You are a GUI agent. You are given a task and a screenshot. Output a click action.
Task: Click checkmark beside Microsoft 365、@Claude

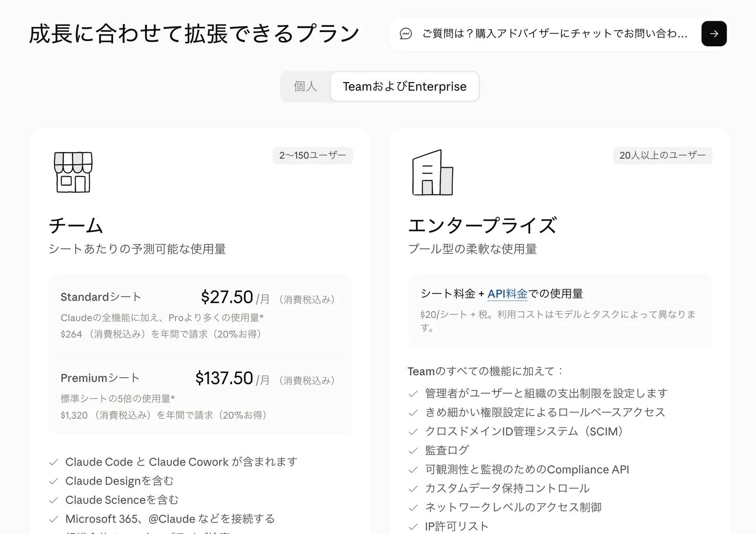click(x=53, y=519)
